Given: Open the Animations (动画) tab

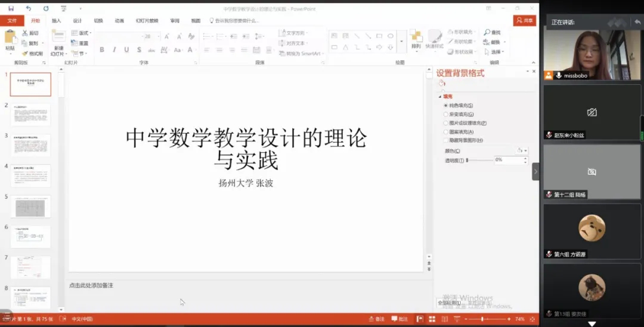Looking at the screenshot, I should pyautogui.click(x=119, y=20).
